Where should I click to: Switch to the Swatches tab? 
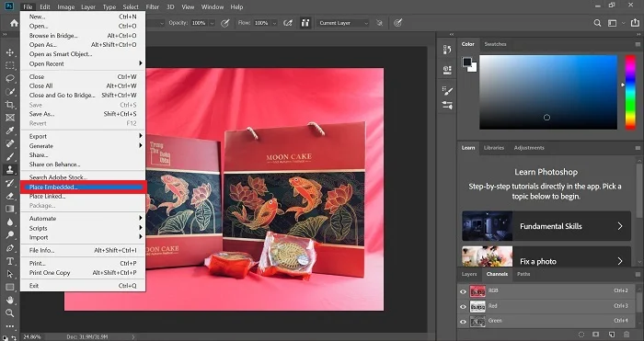495,44
